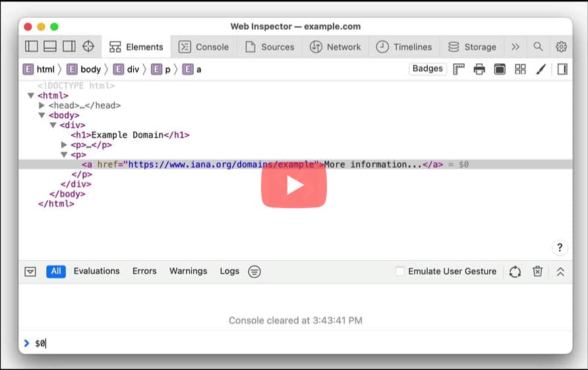Filter console by Errors
588x370 pixels.
point(144,271)
